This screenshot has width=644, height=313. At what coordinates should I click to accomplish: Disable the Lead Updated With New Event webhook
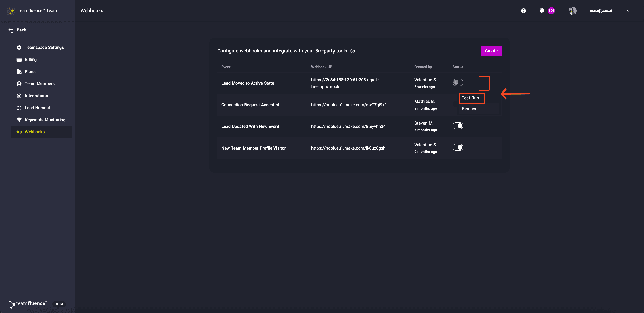458,126
